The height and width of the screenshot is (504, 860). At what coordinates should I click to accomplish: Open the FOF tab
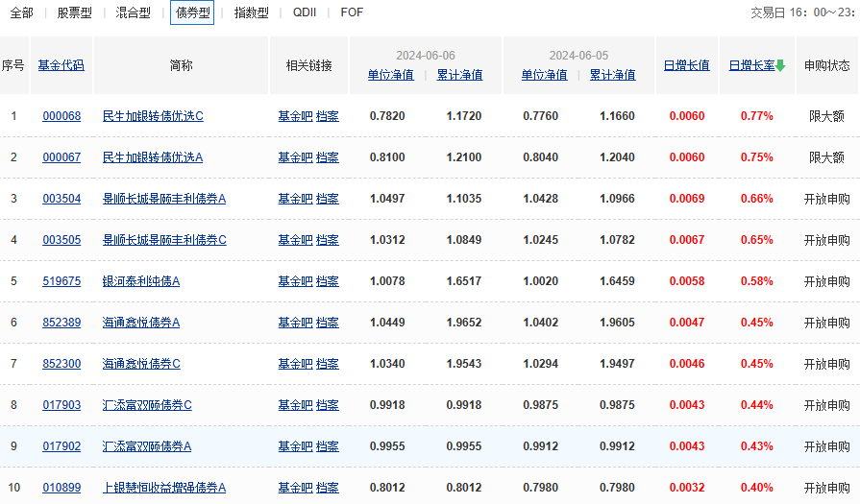click(x=352, y=12)
